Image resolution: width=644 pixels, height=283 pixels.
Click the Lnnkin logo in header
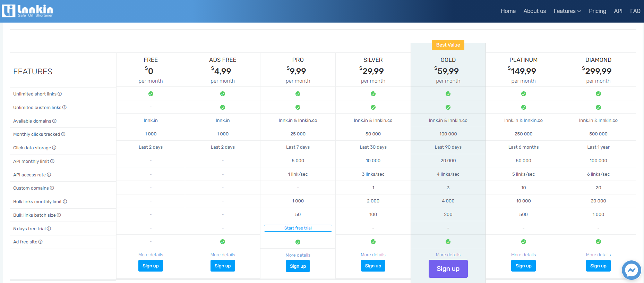(28, 11)
